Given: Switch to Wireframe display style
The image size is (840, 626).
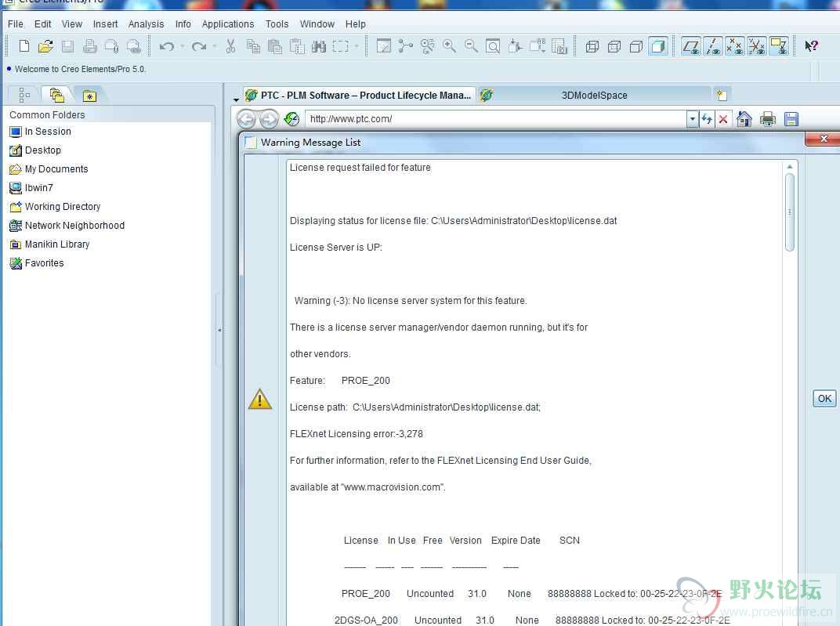Looking at the screenshot, I should tap(592, 46).
